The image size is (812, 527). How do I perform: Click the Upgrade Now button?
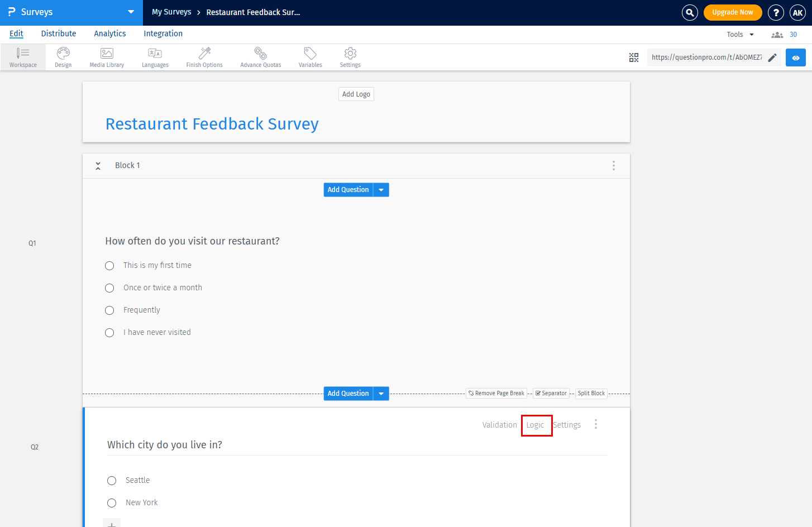click(x=732, y=12)
